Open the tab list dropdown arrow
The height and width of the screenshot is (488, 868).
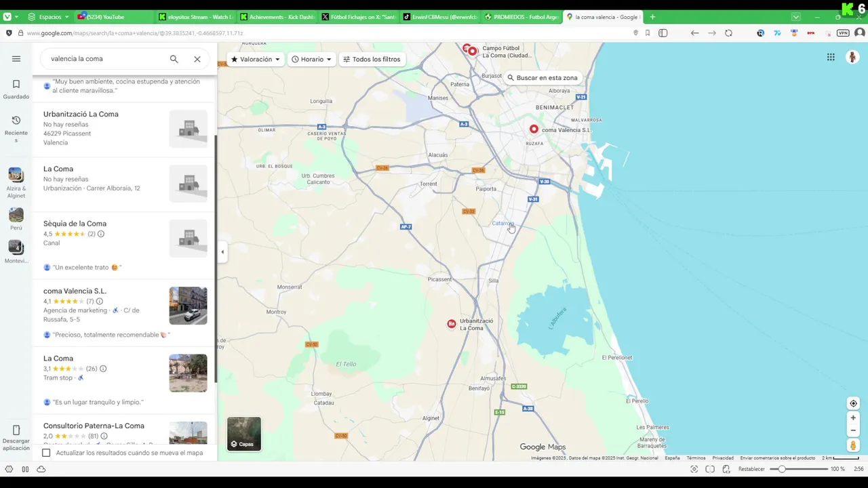pos(796,17)
